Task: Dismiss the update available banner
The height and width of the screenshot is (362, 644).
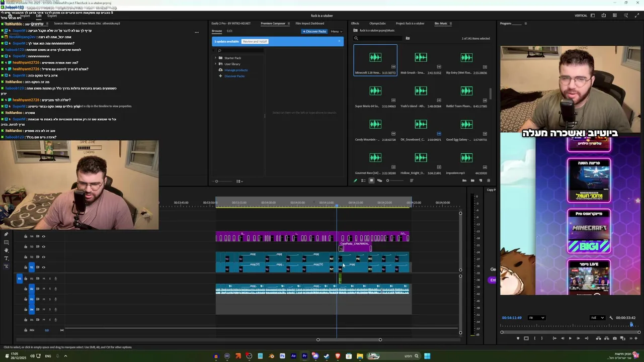Action: [x=340, y=41]
